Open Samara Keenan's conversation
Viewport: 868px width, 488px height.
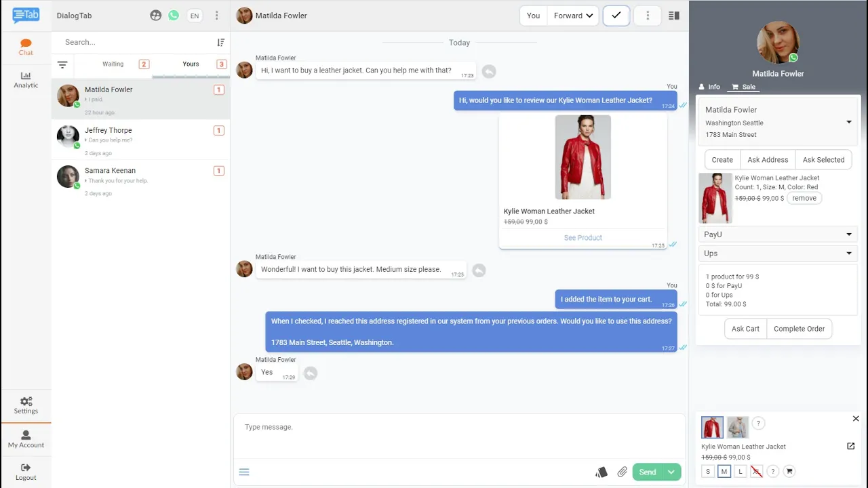[141, 180]
